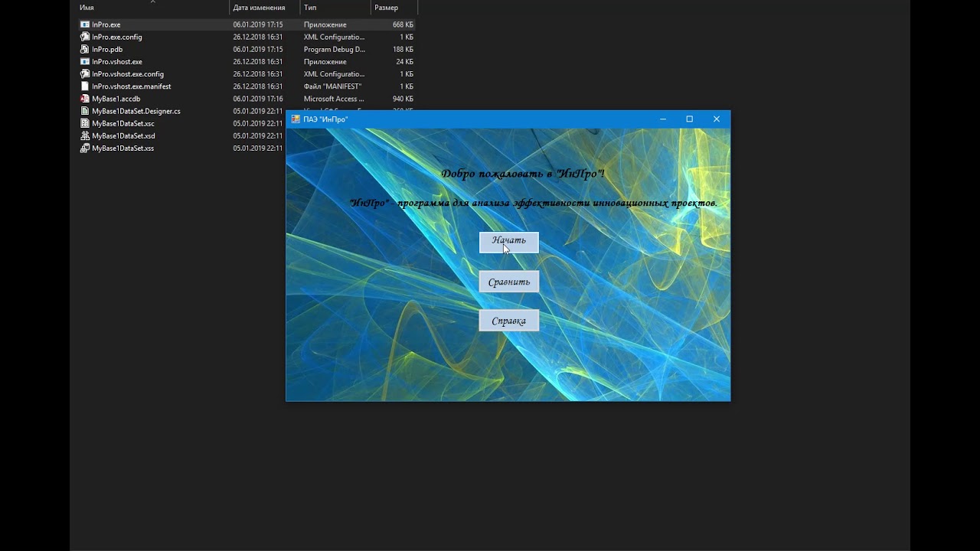Viewport: 980px width, 551px height.
Task: Select InPro.vshost.exe.manifest file icon
Action: tap(85, 86)
